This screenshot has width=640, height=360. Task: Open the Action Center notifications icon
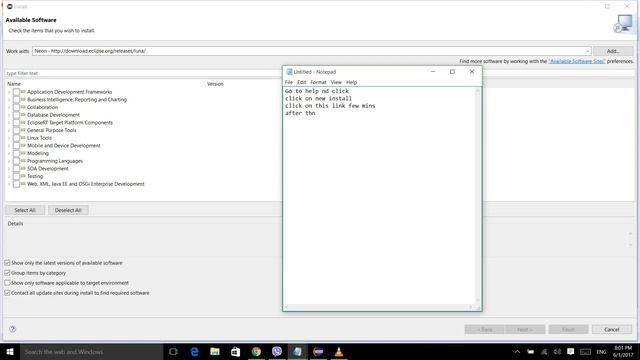571,352
